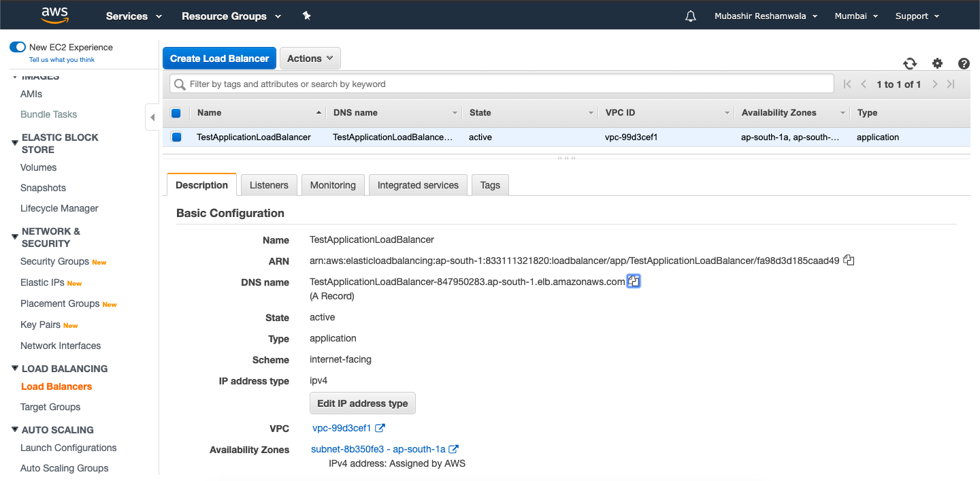980x481 pixels.
Task: Open Elastic IPs in the sidebar
Action: (42, 282)
